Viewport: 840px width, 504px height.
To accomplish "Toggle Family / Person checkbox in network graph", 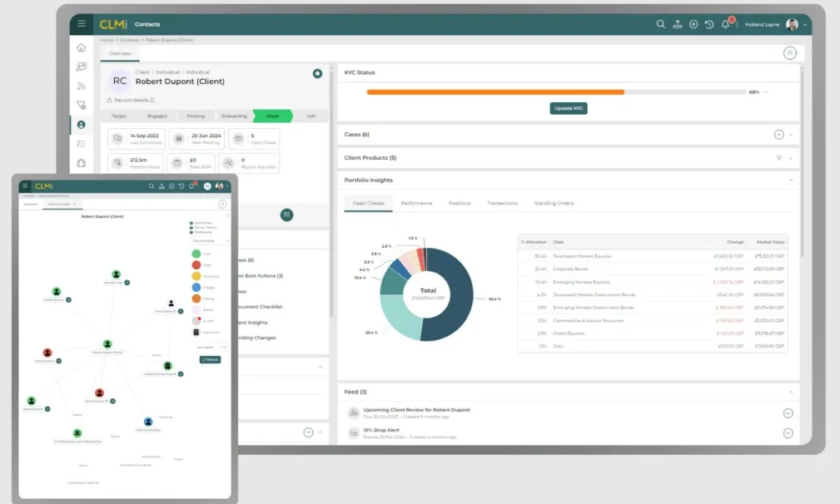I will click(191, 227).
